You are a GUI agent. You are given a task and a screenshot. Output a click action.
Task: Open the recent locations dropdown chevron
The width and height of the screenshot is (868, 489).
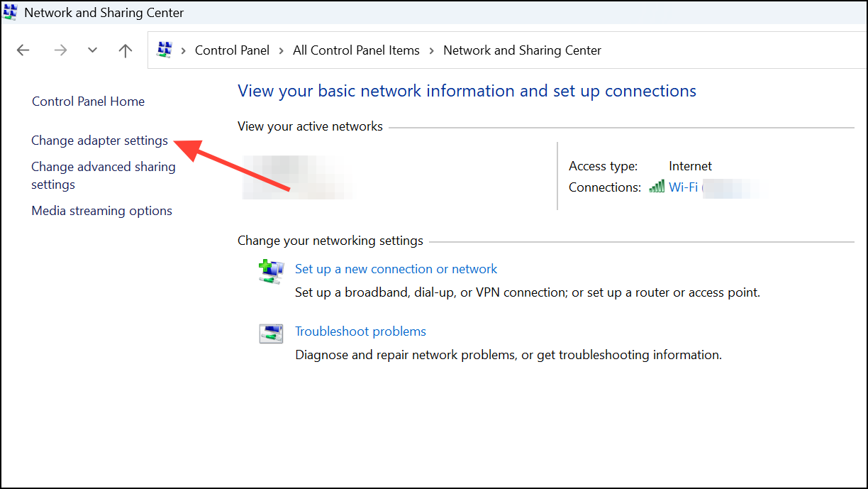pyautogui.click(x=92, y=50)
